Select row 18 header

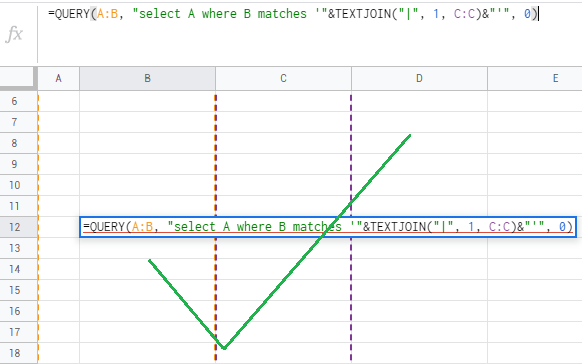coord(14,353)
